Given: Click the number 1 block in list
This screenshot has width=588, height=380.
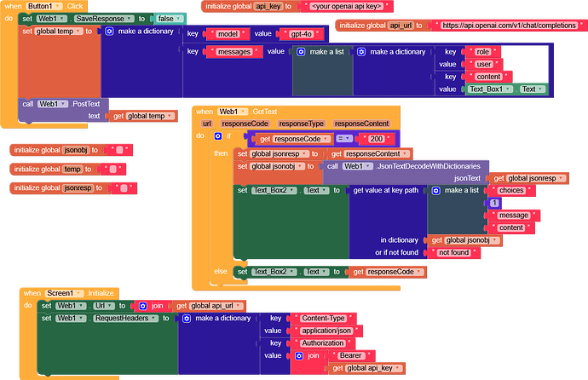Looking at the screenshot, I should (x=494, y=203).
